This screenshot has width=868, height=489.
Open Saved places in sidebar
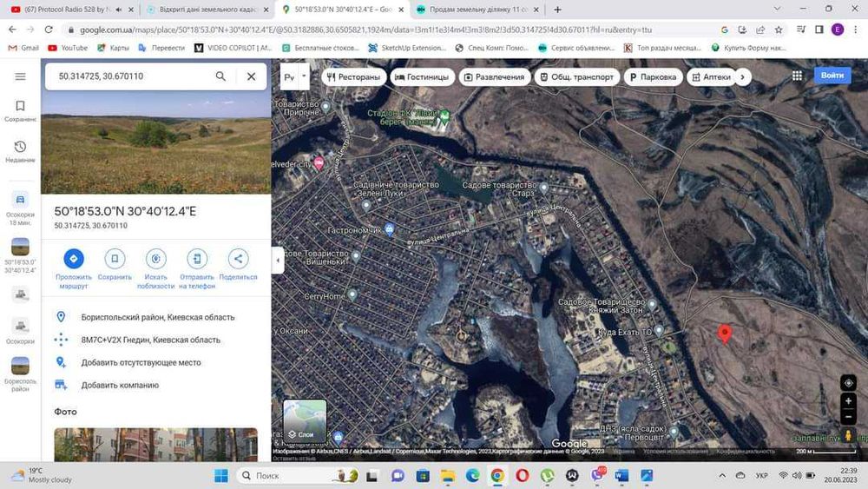point(20,110)
